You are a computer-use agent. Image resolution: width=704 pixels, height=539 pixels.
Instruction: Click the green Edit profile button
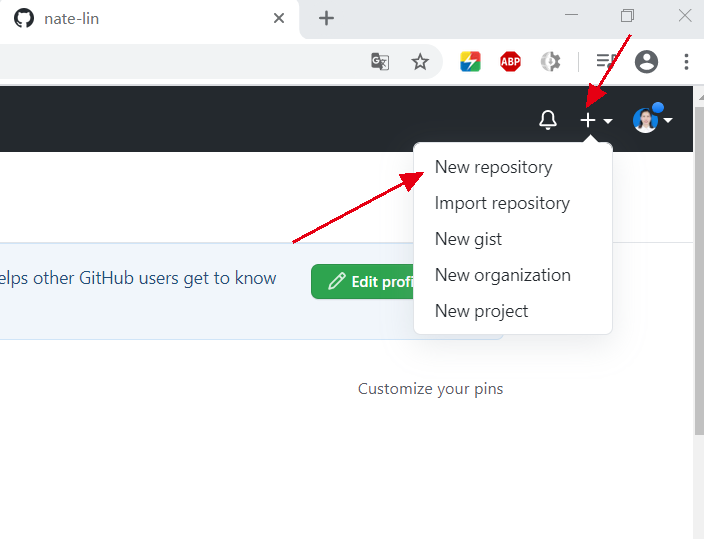[364, 282]
